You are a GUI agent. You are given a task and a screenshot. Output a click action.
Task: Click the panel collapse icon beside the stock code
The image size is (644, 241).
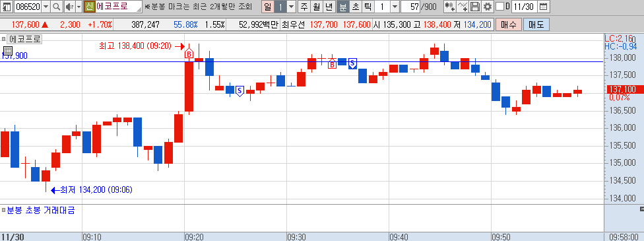tap(7, 7)
